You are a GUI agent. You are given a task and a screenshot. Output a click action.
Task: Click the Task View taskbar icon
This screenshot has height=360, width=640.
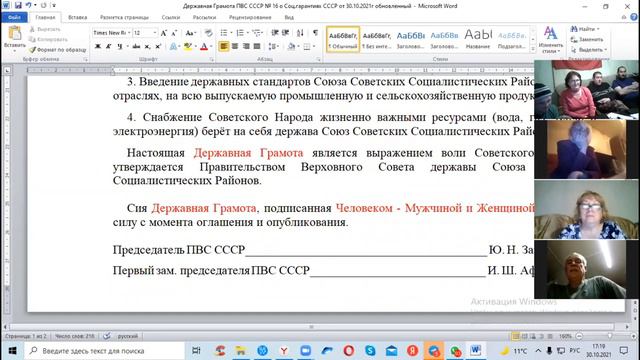pos(196,351)
